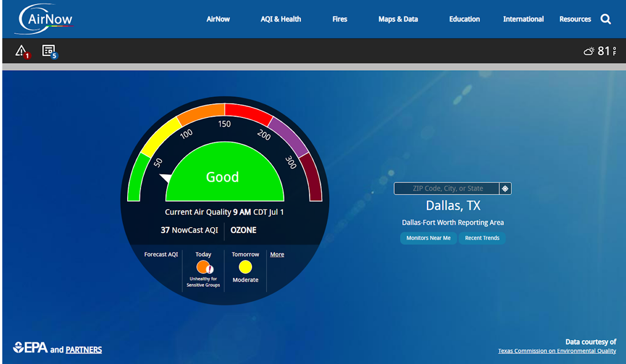Open the AQI & Health menu

[281, 19]
